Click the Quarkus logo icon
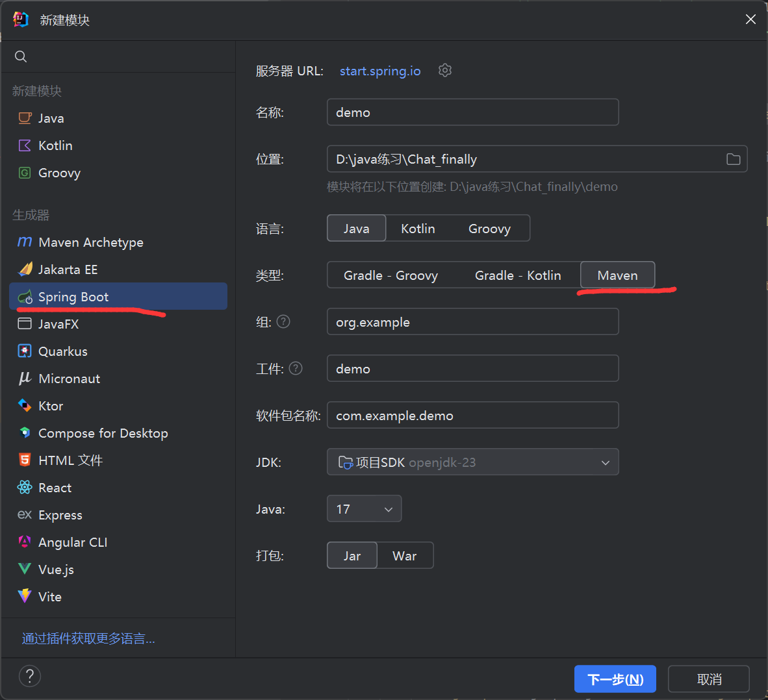 [x=25, y=351]
